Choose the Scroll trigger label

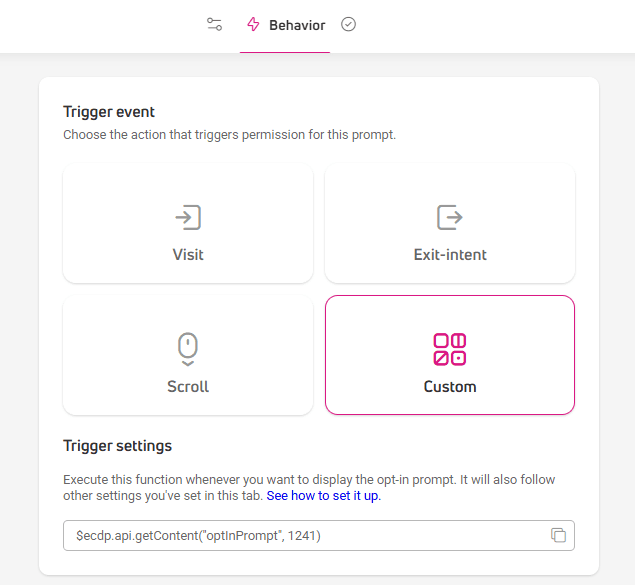point(188,387)
